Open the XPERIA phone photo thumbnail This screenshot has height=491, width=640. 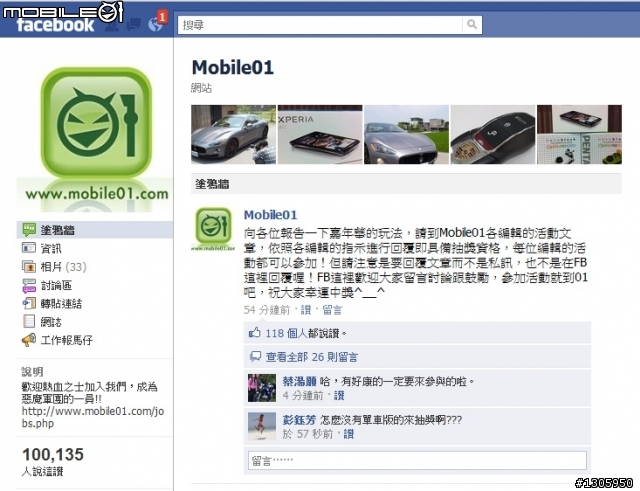[x=320, y=134]
